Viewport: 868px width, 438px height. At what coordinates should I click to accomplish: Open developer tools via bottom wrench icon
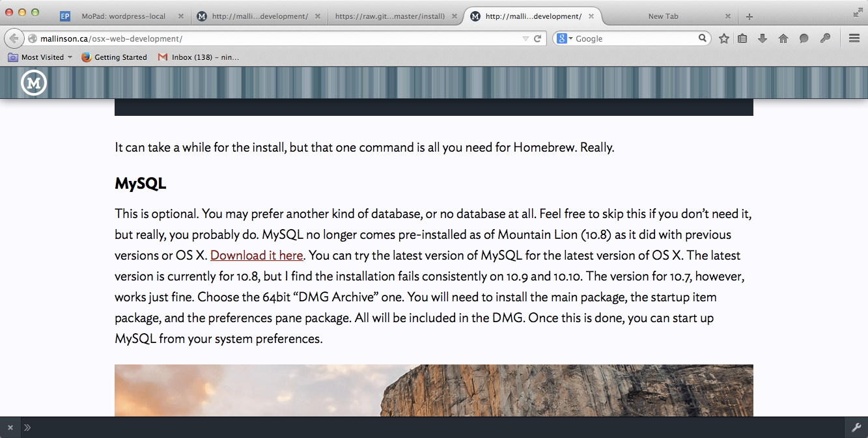pos(856,428)
